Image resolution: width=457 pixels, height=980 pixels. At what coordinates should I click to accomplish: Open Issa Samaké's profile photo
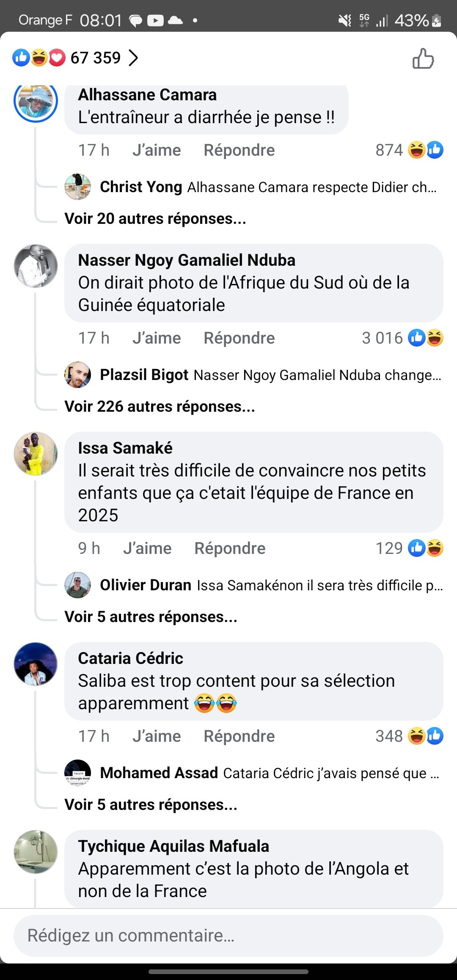tap(36, 455)
